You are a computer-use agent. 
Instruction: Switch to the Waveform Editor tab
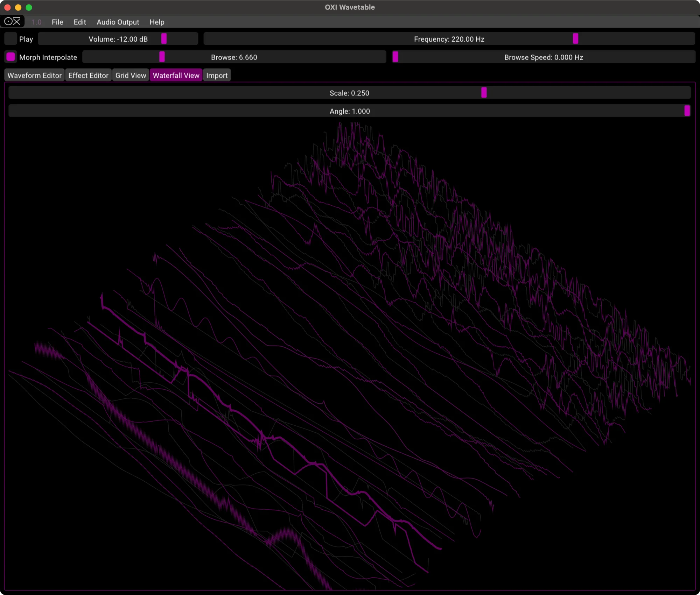(x=34, y=75)
